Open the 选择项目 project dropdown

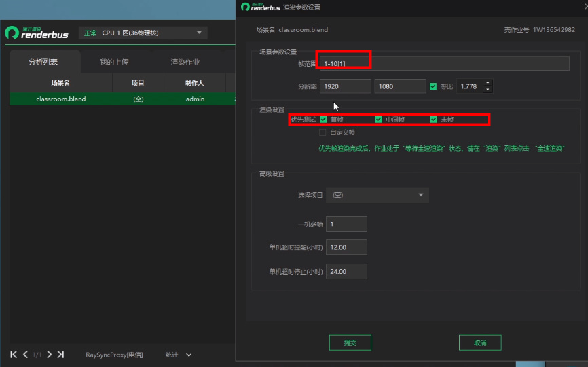click(x=378, y=195)
